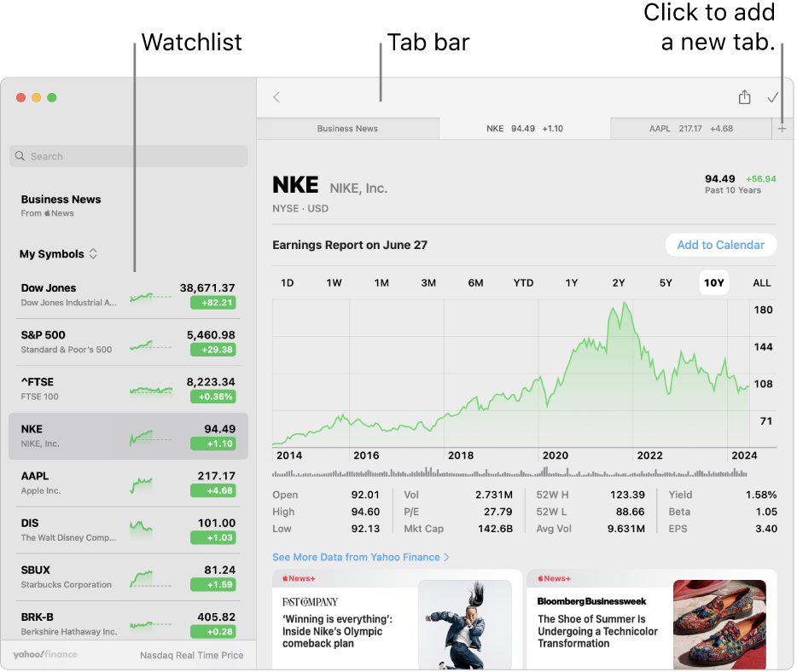Image resolution: width=797 pixels, height=672 pixels.
Task: Click the checkmark icon in the toolbar
Action: click(x=772, y=97)
